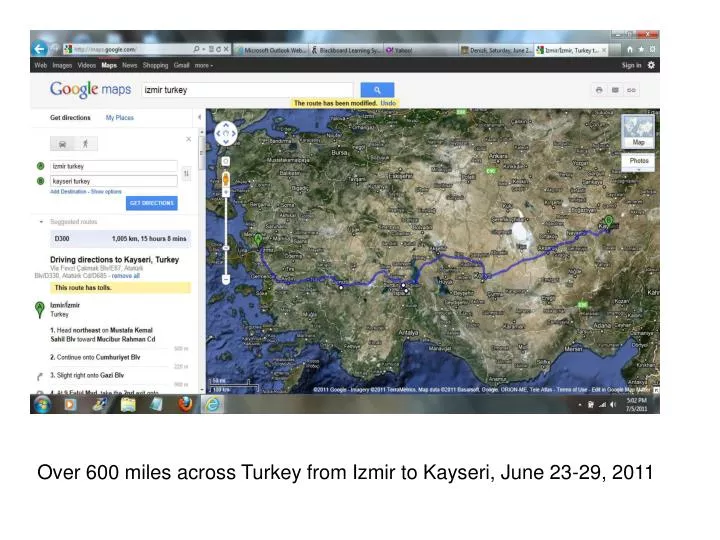Zoom out with the minus button
Screen dimensions: 720x540
click(225, 279)
